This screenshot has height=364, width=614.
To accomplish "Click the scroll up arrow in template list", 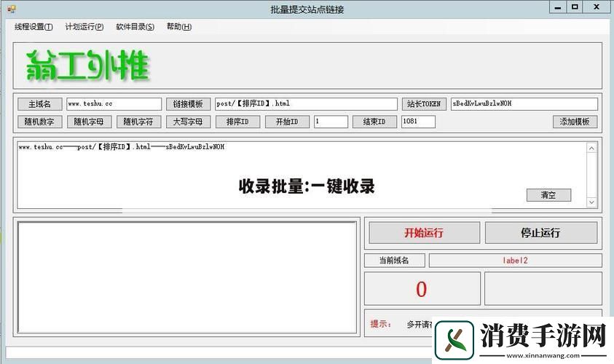I will [x=591, y=149].
